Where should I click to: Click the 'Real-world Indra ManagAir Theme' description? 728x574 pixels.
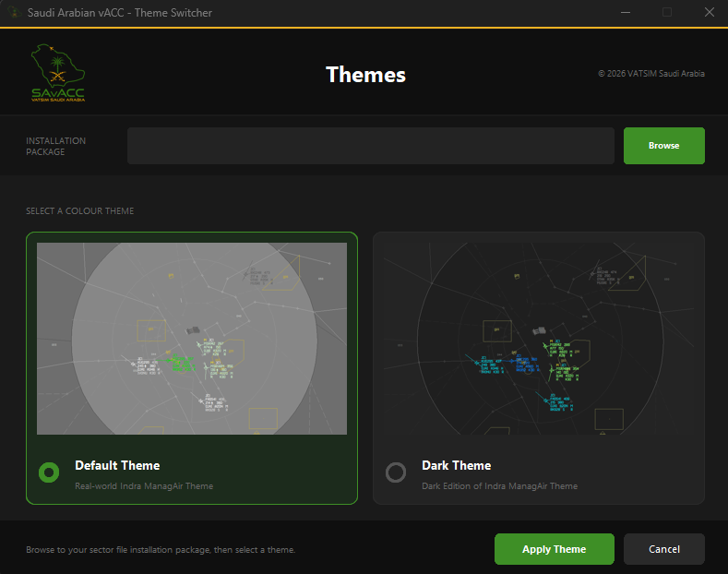click(x=144, y=485)
